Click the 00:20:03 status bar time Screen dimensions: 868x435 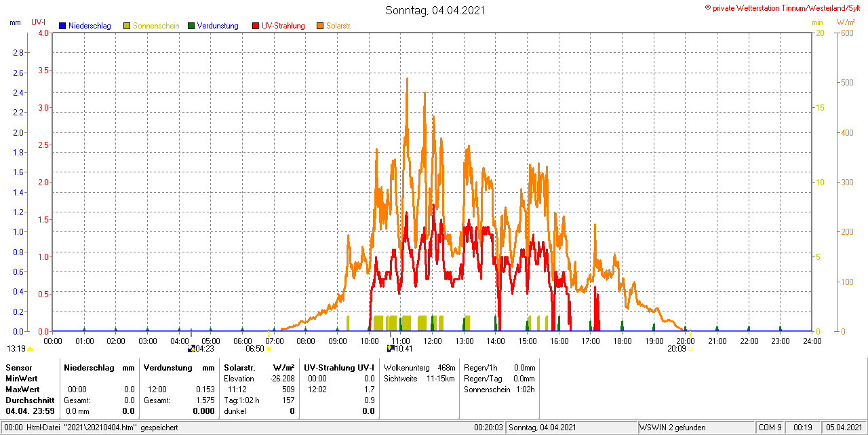(488, 428)
